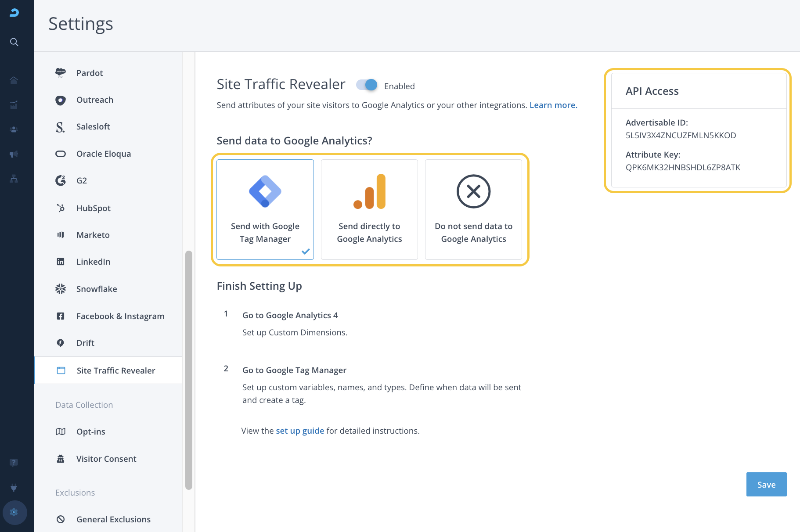Screen dimensions: 800x532
Task: Click the search icon in left navigation
Action: tap(14, 42)
